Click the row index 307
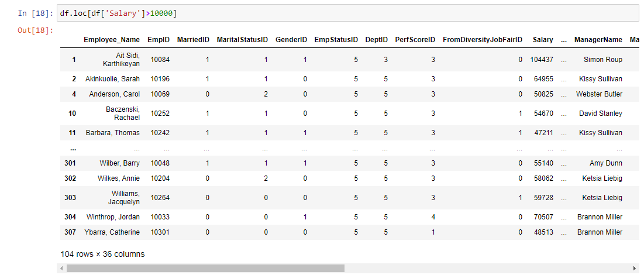Viewport: 644px width, 275px height. (70, 232)
